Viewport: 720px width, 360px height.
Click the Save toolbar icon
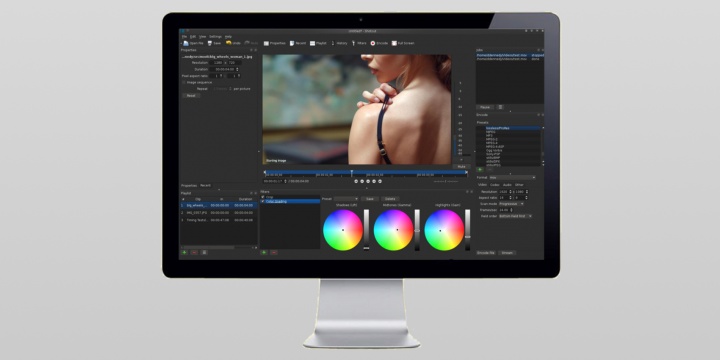tap(210, 43)
